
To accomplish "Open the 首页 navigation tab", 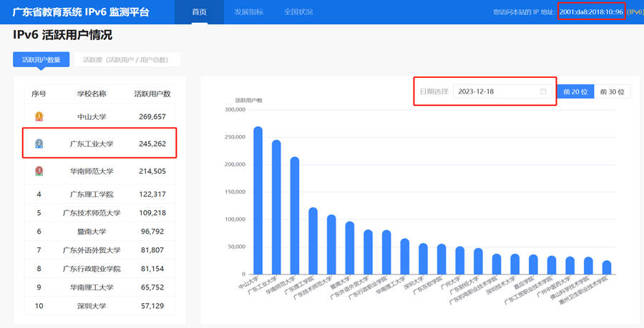I will click(200, 12).
